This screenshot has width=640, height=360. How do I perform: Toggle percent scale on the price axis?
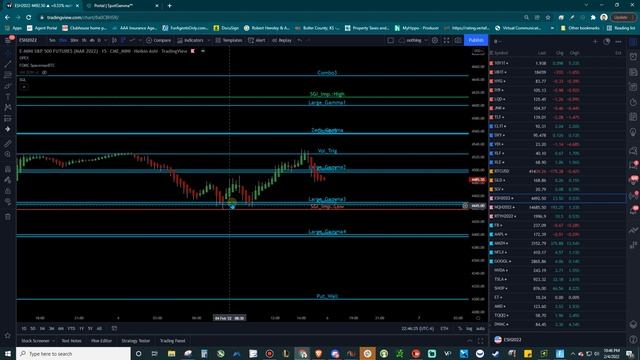pos(460,329)
